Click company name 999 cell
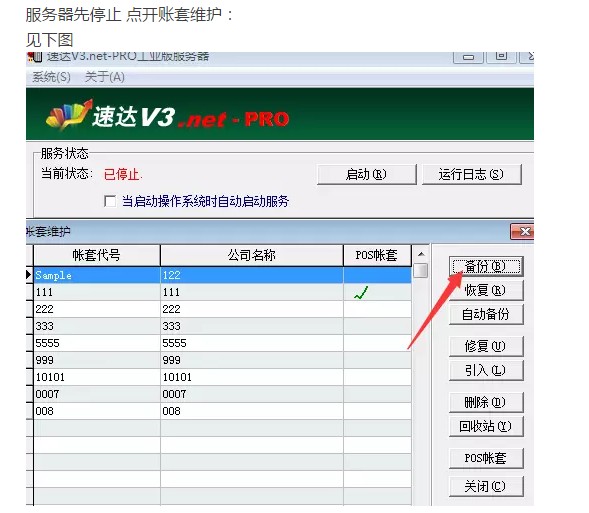Screen dimensions: 589x513 [x=252, y=360]
